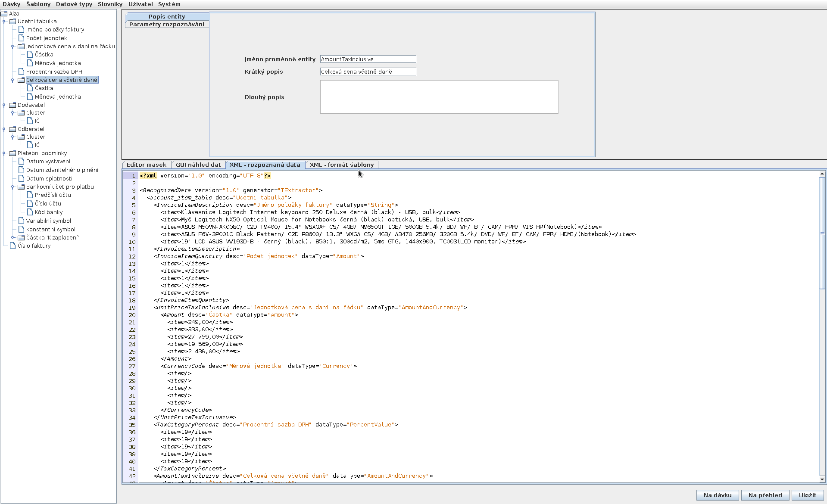Select XML - formát šablony tab
Screen dimensions: 827x504
pyautogui.click(x=341, y=165)
